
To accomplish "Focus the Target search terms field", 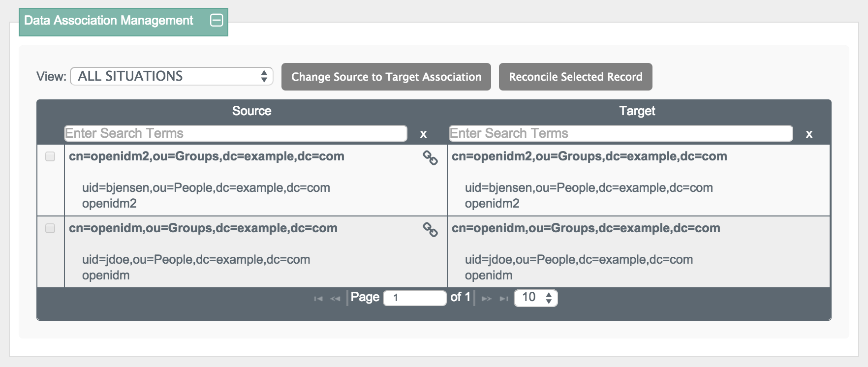I will pos(621,133).
